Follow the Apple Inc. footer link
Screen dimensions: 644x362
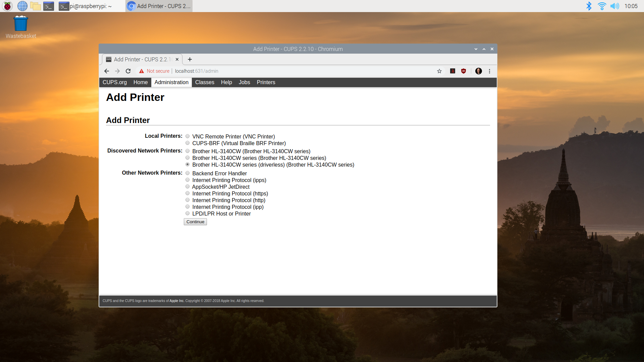[176, 301]
